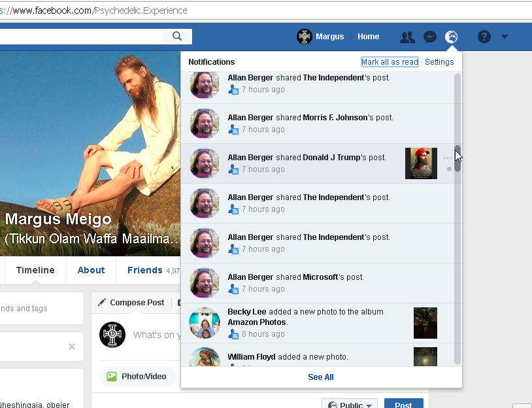Click Mark all as read
This screenshot has height=408, width=532.
(390, 61)
